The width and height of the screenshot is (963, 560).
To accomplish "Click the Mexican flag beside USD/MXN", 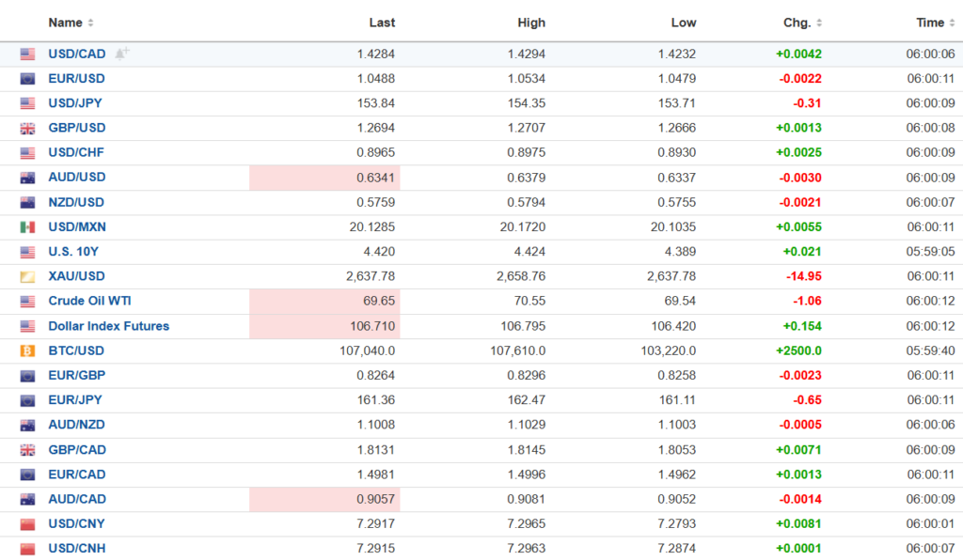I will (27, 226).
